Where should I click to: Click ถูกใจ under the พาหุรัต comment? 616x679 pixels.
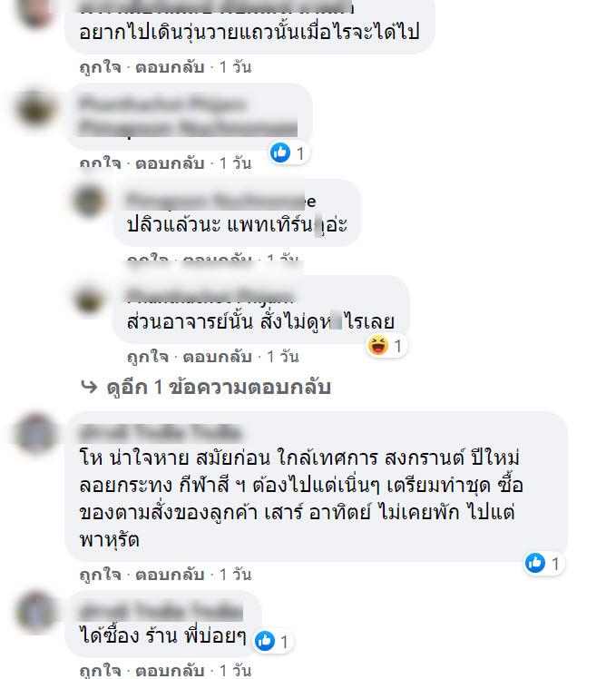(100, 576)
